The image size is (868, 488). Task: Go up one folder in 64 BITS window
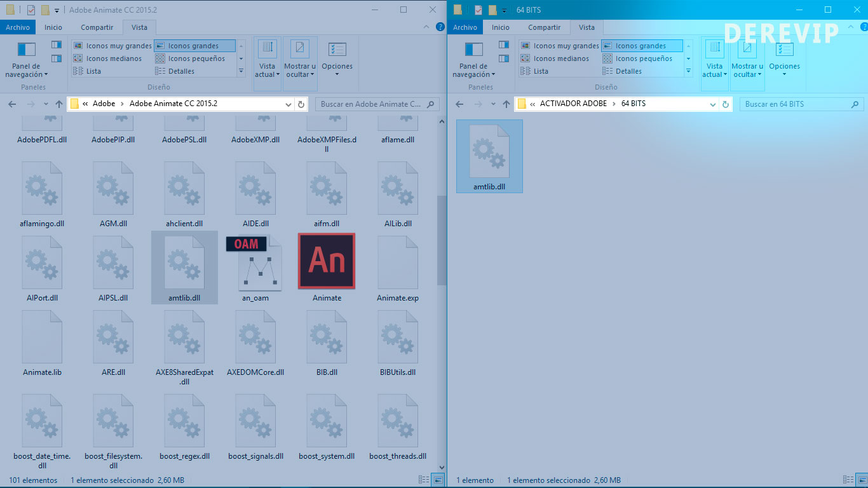[506, 104]
